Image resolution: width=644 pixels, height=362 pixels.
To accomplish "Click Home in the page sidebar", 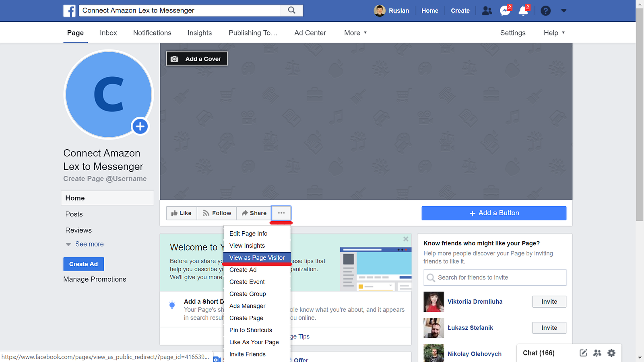I will 107,198.
